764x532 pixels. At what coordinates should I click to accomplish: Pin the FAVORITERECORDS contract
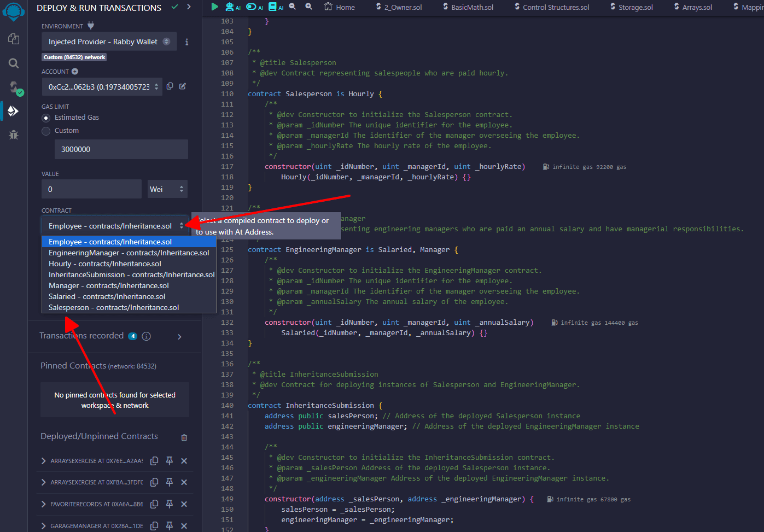(170, 504)
